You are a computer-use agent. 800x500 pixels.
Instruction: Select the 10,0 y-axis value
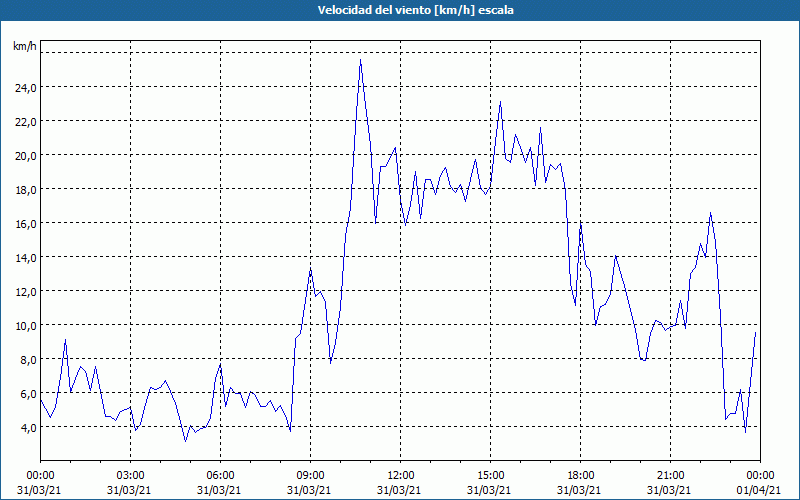pos(26,325)
